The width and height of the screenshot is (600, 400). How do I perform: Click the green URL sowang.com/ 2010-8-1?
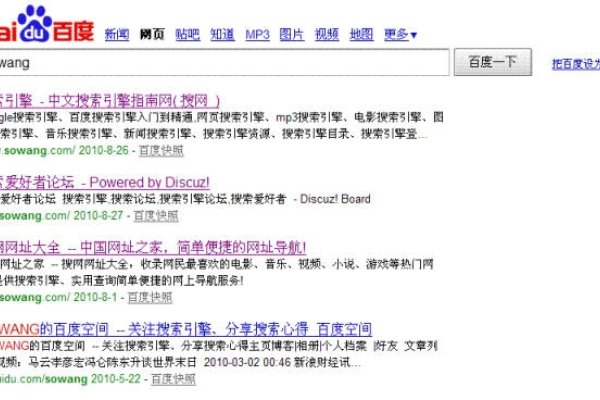point(59,297)
